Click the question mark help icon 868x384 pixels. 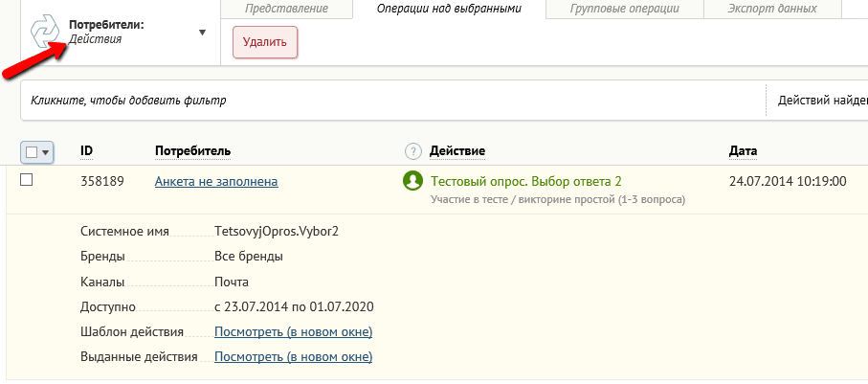click(x=413, y=150)
